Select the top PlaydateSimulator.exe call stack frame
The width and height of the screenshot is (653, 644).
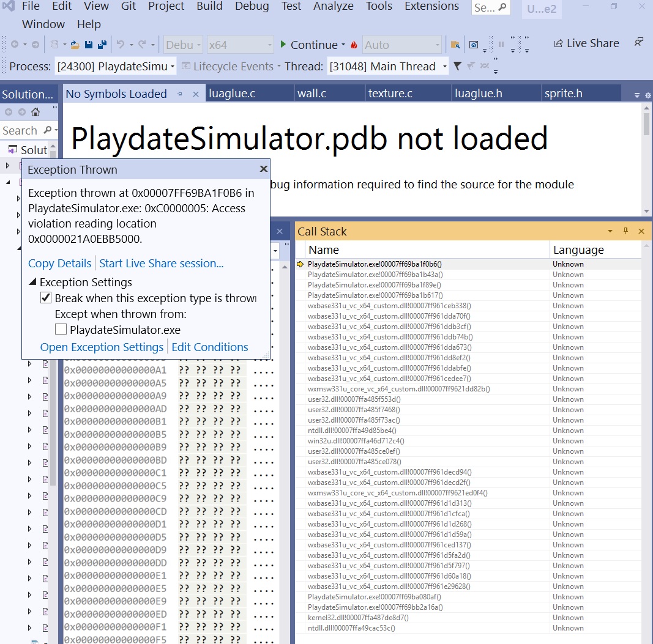(x=375, y=264)
